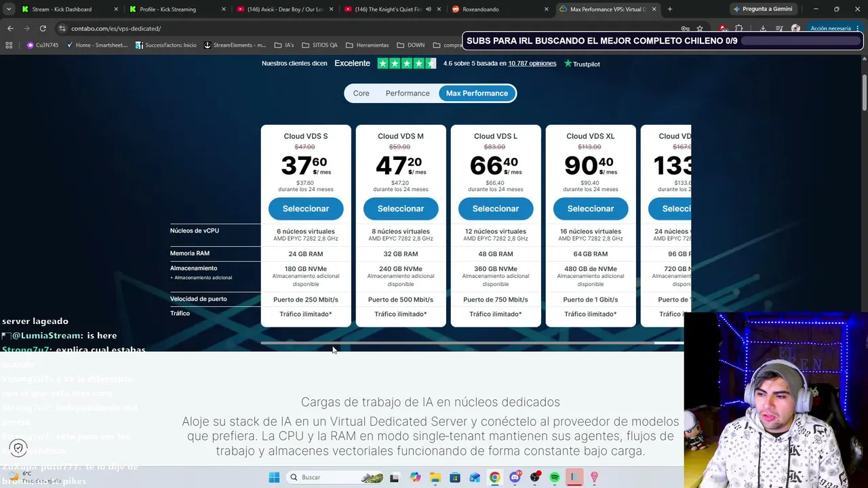Screen dimensions: 868x488
Task: Click the 'Núcleos de vCPU' row label
Action: tap(195, 231)
